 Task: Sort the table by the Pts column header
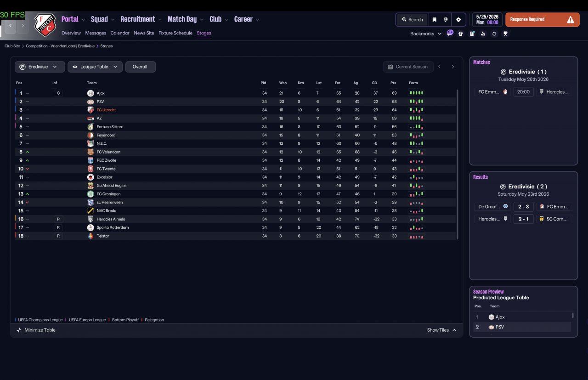(x=393, y=83)
